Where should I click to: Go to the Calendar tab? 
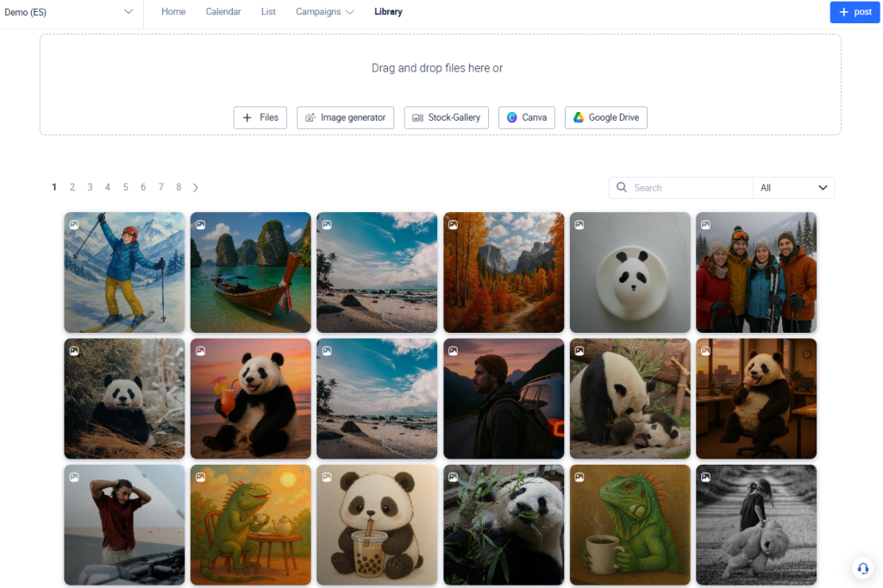223,12
